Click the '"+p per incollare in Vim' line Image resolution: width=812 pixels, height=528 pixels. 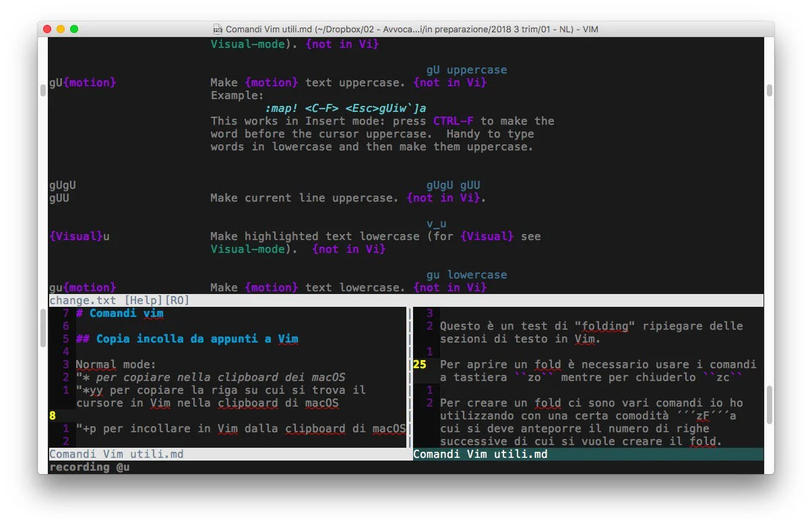coord(241,429)
